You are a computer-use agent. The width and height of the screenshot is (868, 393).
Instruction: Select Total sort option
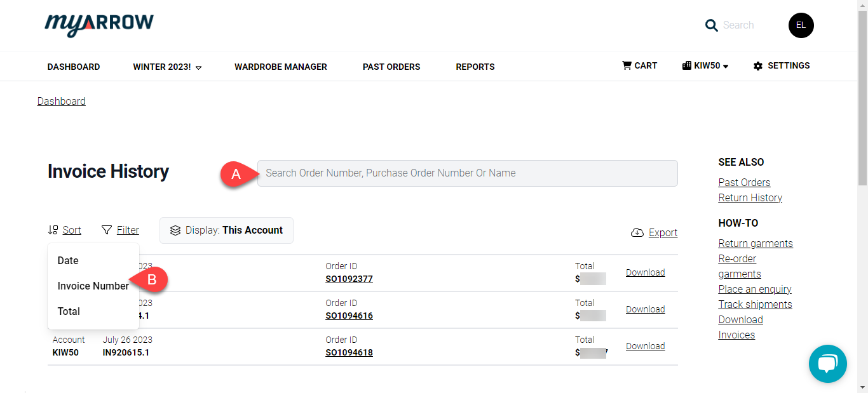[69, 311]
